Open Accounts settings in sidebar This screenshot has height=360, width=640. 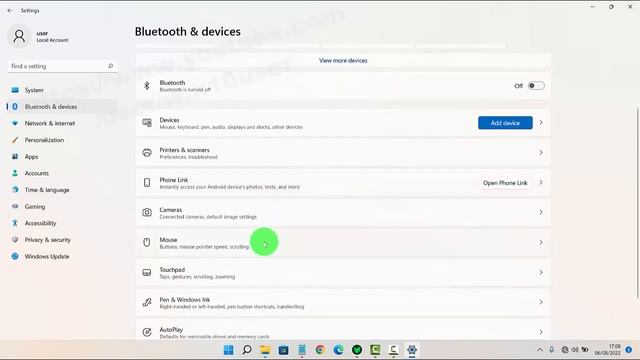[x=62, y=173]
